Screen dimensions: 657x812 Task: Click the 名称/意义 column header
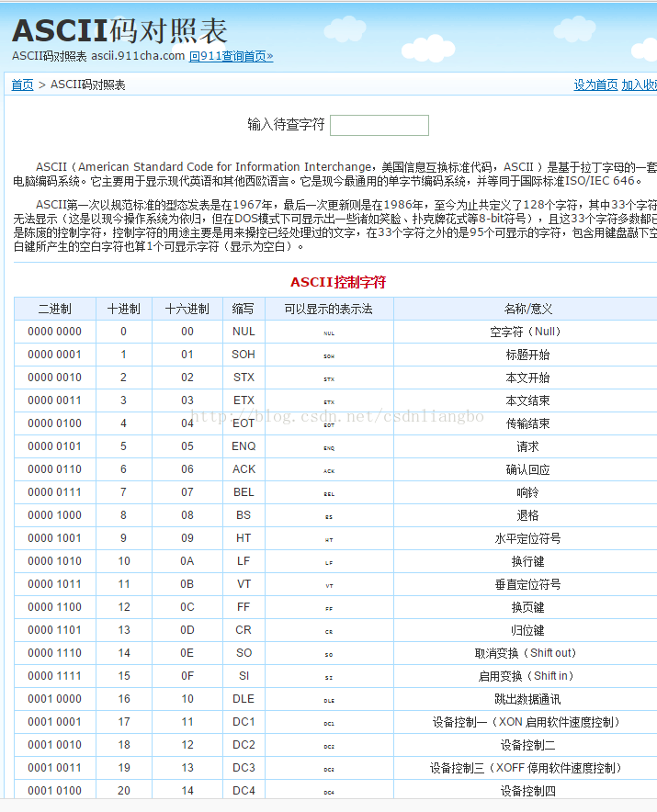527,310
